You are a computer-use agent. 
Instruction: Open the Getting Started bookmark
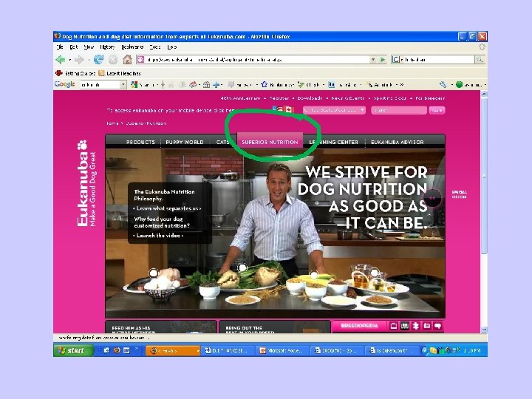pyautogui.click(x=76, y=73)
